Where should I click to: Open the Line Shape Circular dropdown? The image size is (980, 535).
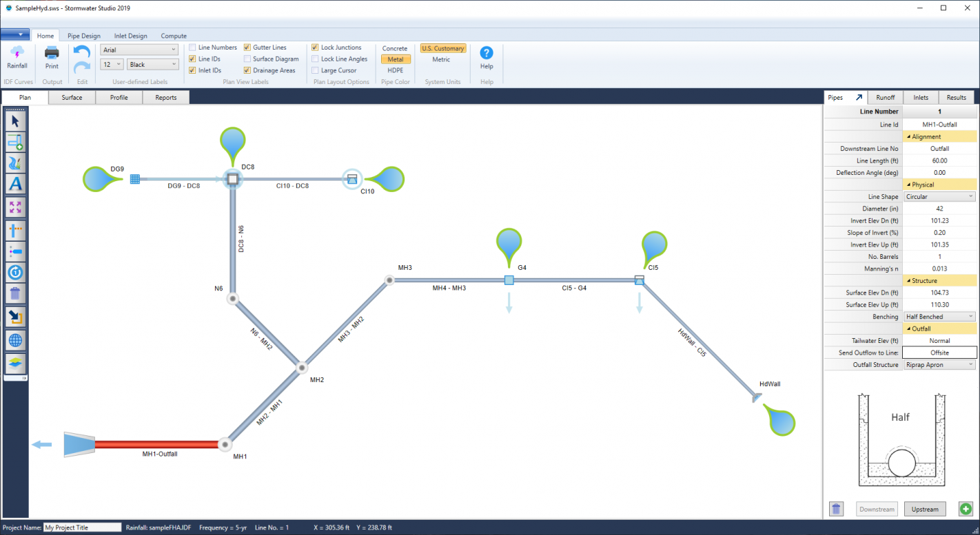tap(939, 197)
